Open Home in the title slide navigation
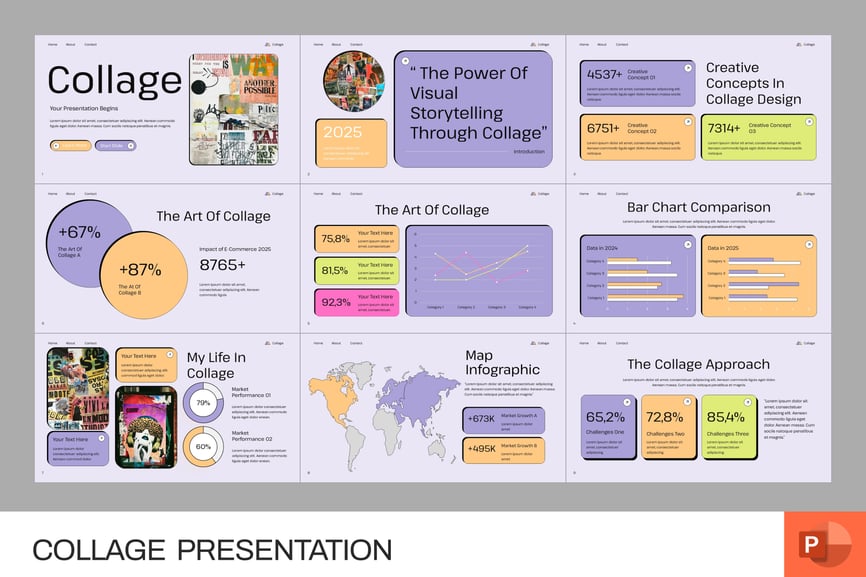The image size is (866, 577). coord(53,44)
